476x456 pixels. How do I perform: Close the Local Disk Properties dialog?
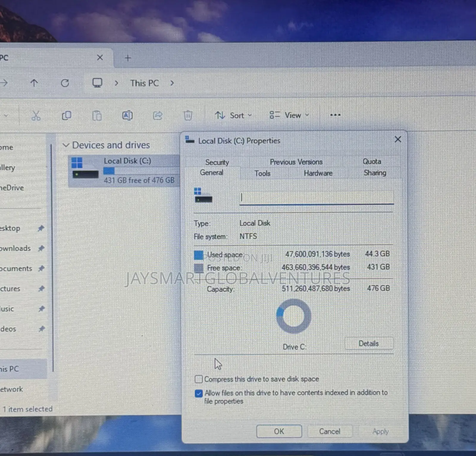click(x=398, y=139)
